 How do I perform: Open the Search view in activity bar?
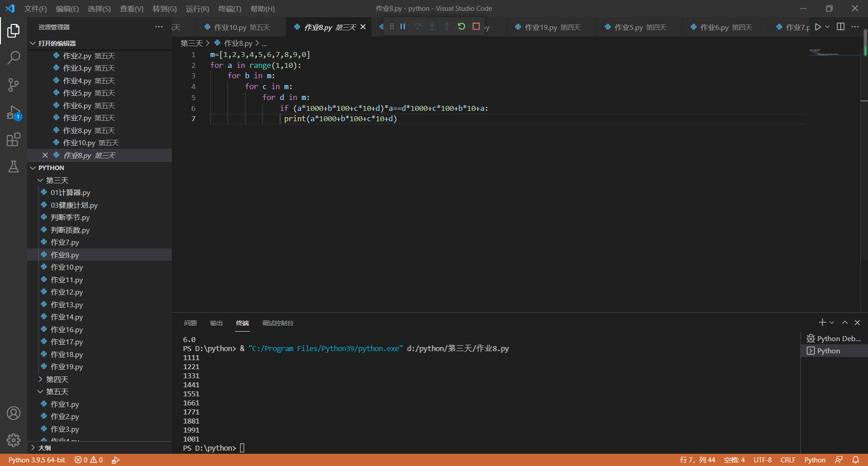pos(14,58)
